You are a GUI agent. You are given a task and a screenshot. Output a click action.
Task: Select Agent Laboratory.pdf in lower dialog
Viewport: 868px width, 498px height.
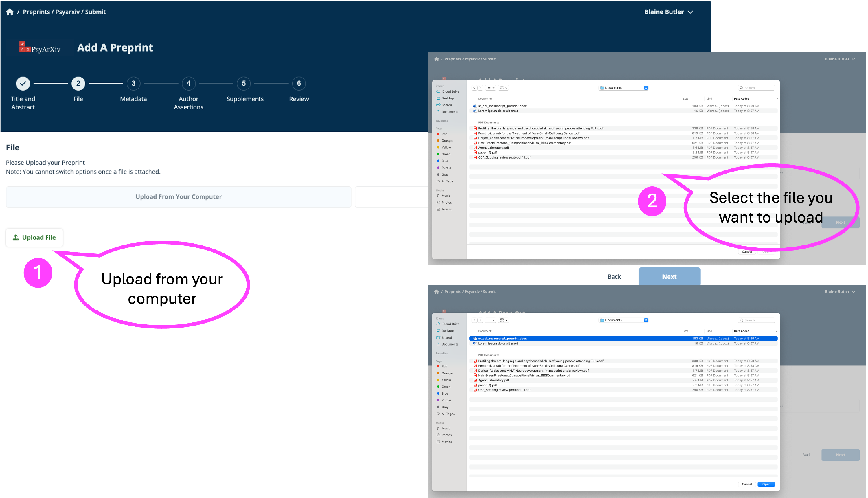point(494,380)
